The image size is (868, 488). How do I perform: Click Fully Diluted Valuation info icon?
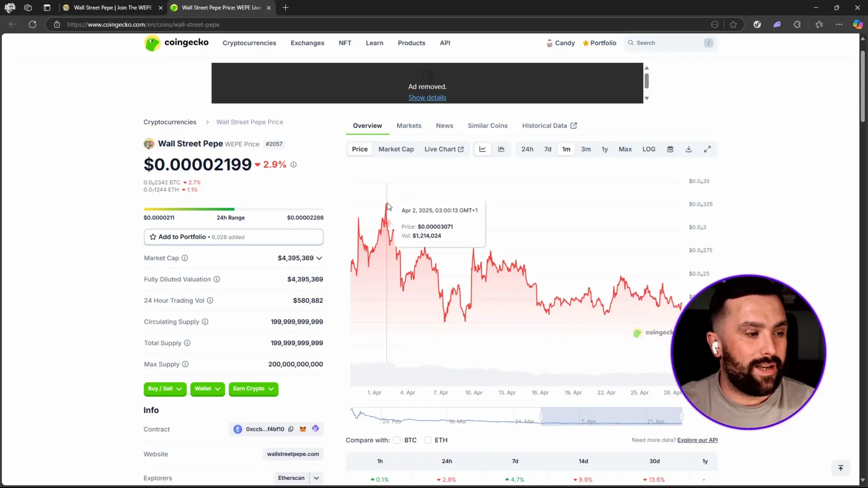[x=217, y=279]
